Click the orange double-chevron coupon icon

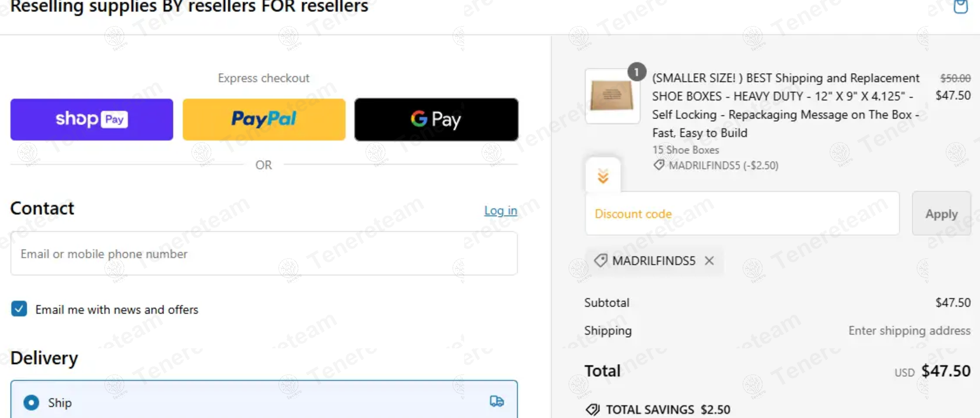pos(603,176)
